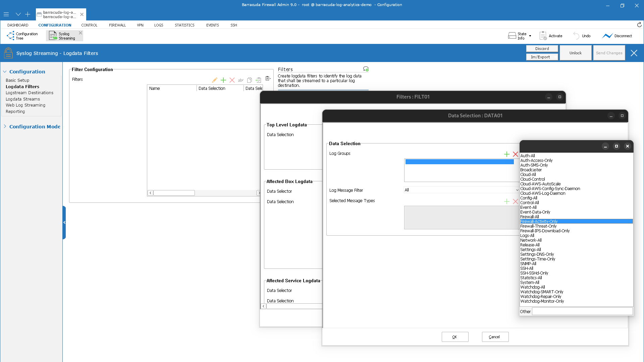Add a Log Groups entry

507,154
